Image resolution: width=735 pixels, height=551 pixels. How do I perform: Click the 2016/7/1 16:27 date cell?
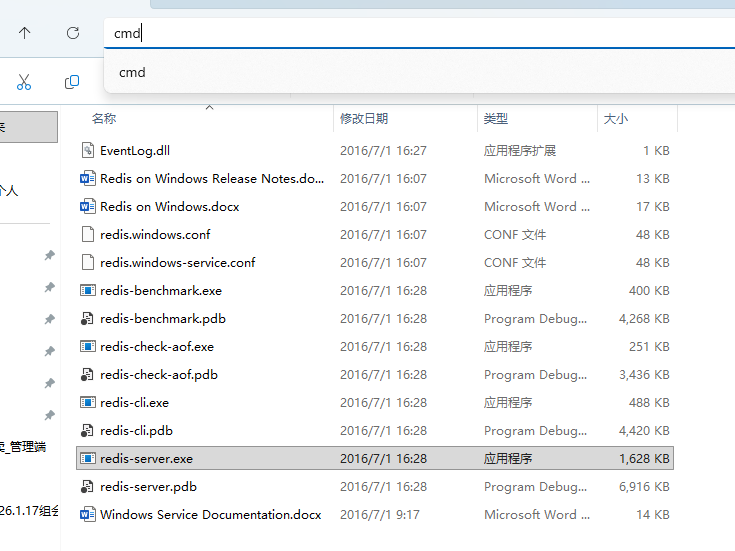[x=383, y=151]
